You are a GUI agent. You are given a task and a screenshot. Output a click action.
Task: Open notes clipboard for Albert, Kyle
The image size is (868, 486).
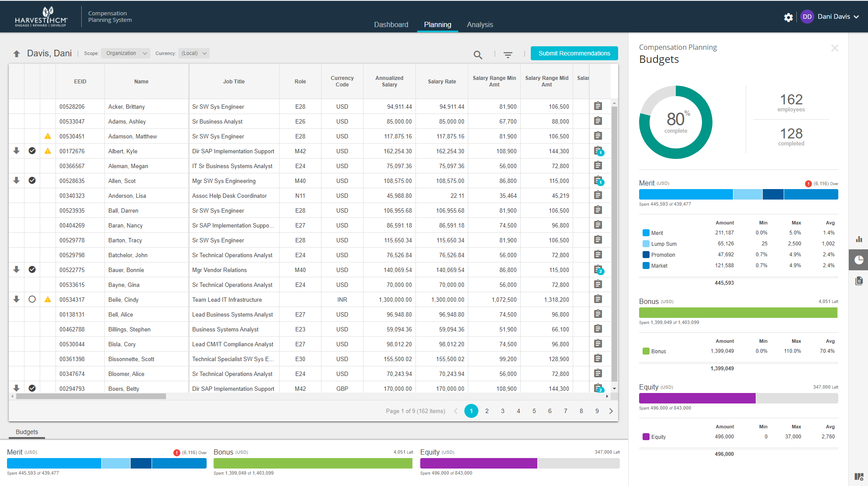coord(598,151)
